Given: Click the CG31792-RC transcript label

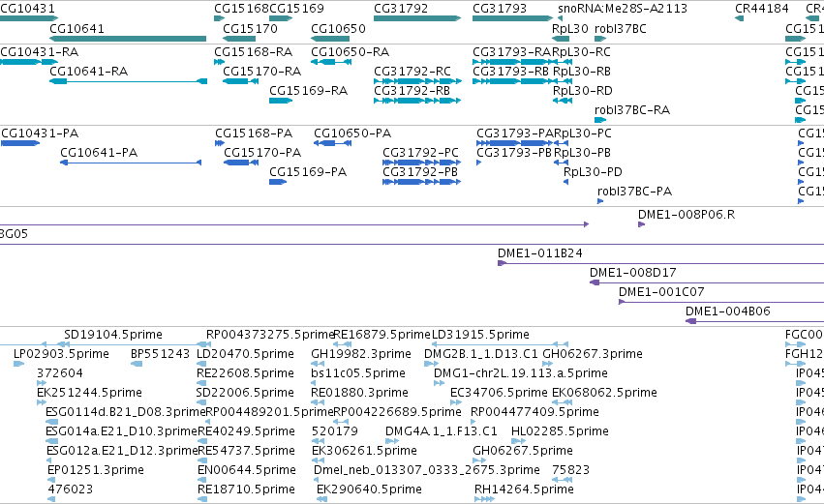Looking at the screenshot, I should (x=412, y=71).
